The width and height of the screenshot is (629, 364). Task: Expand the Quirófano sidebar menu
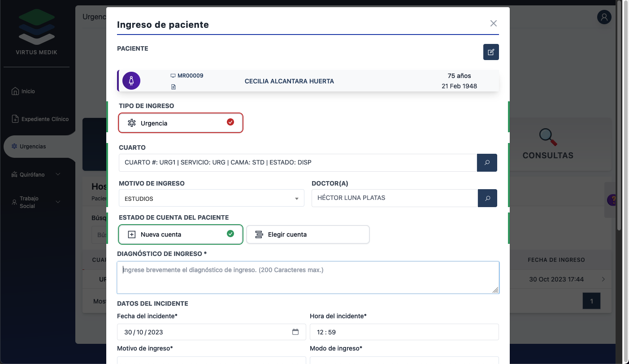36,174
